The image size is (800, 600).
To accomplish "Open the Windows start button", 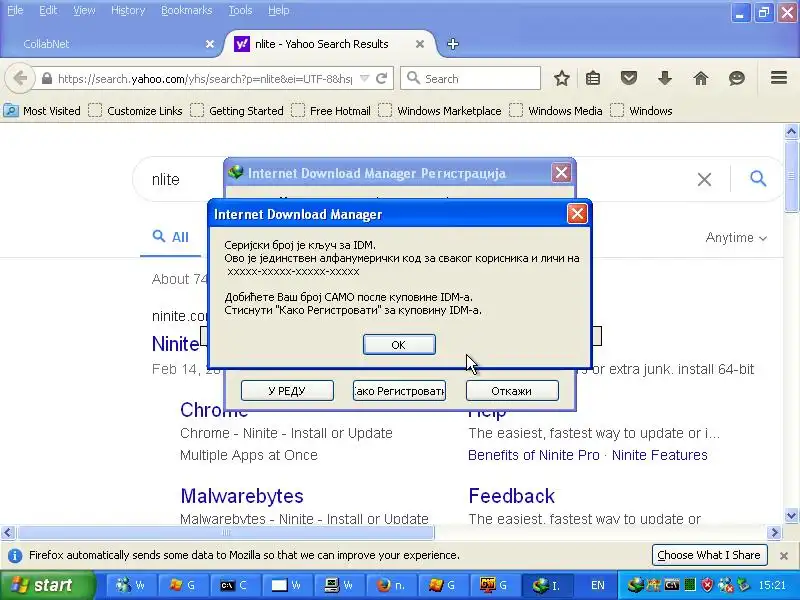I will click(47, 585).
